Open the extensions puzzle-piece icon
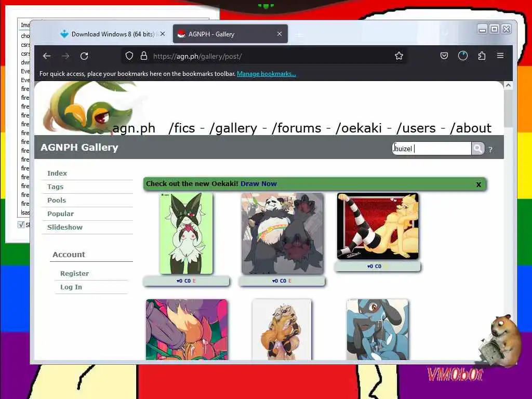This screenshot has height=399, width=532. [482, 56]
